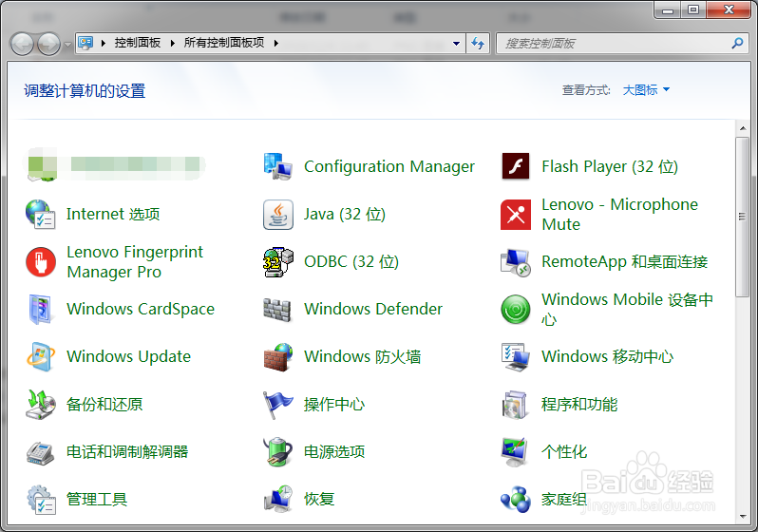Click the 备份和还原 label
Image resolution: width=758 pixels, height=532 pixels.
click(104, 405)
